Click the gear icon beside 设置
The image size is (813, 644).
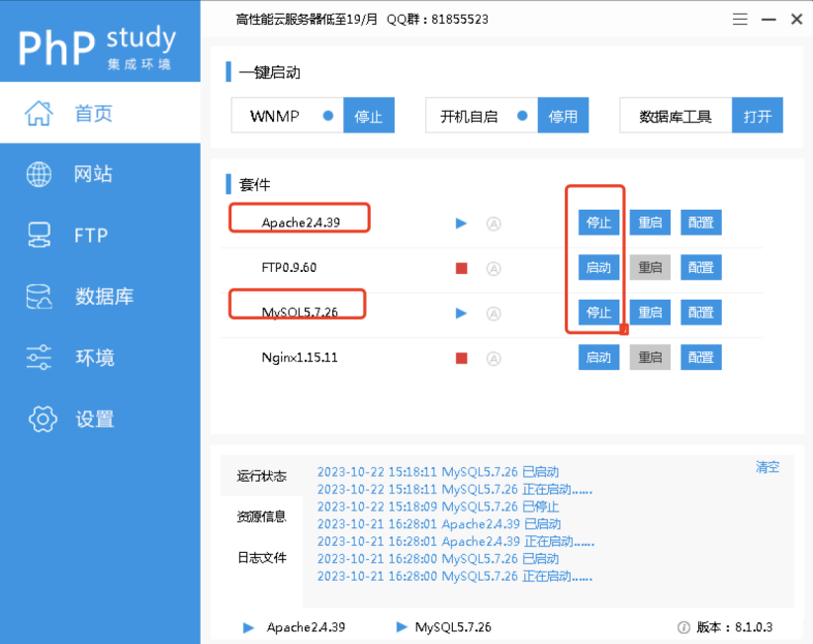tap(43, 419)
